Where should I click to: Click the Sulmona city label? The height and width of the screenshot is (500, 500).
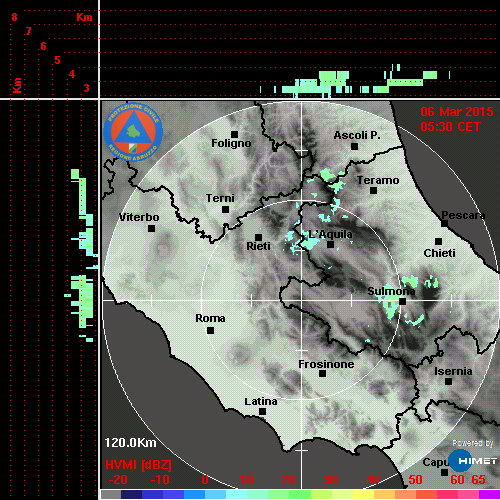(x=391, y=291)
